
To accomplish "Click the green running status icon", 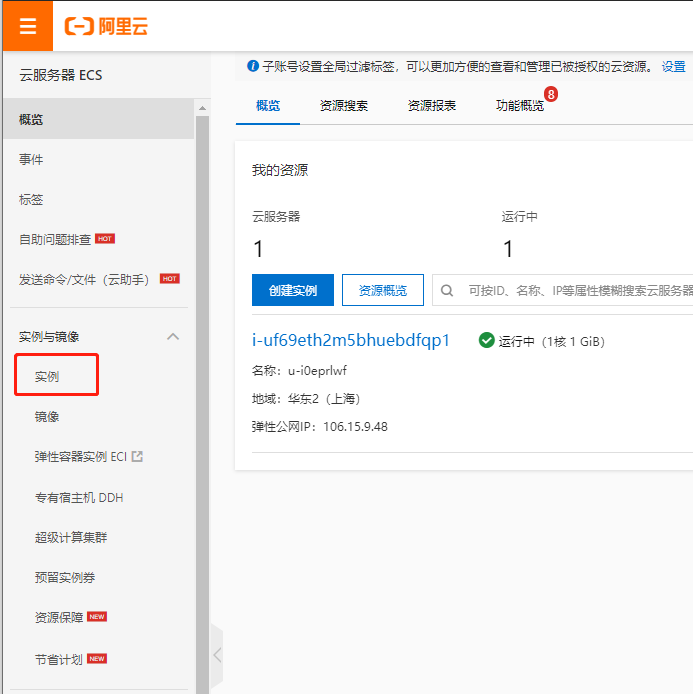I will coord(487,340).
